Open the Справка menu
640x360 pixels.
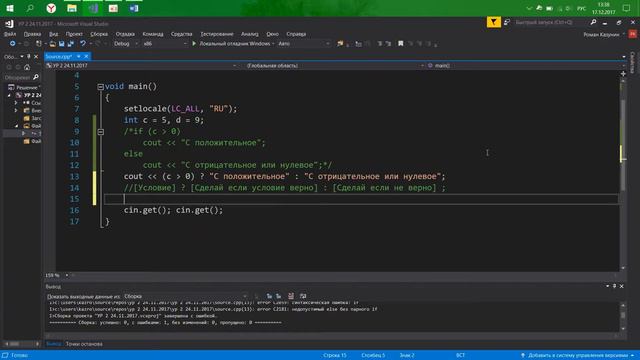click(x=296, y=34)
